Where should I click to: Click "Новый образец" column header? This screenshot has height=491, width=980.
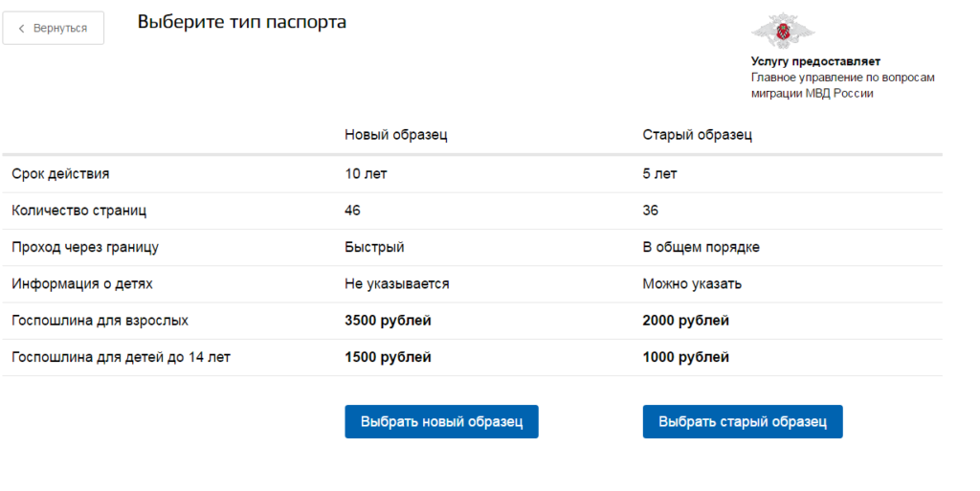coord(395,135)
